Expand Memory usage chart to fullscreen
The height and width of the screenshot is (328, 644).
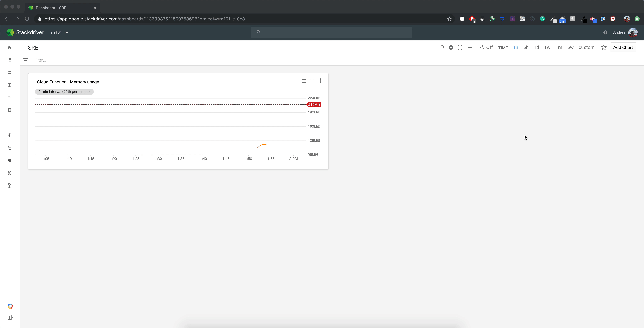click(312, 81)
